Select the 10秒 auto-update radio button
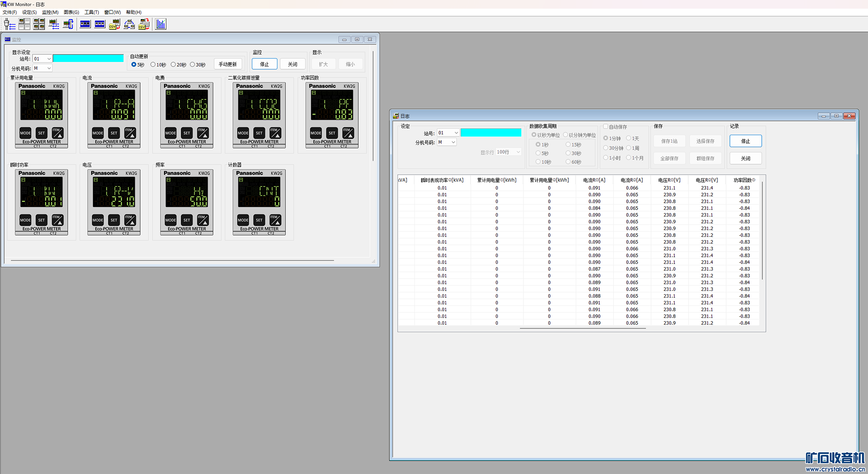 [x=153, y=65]
